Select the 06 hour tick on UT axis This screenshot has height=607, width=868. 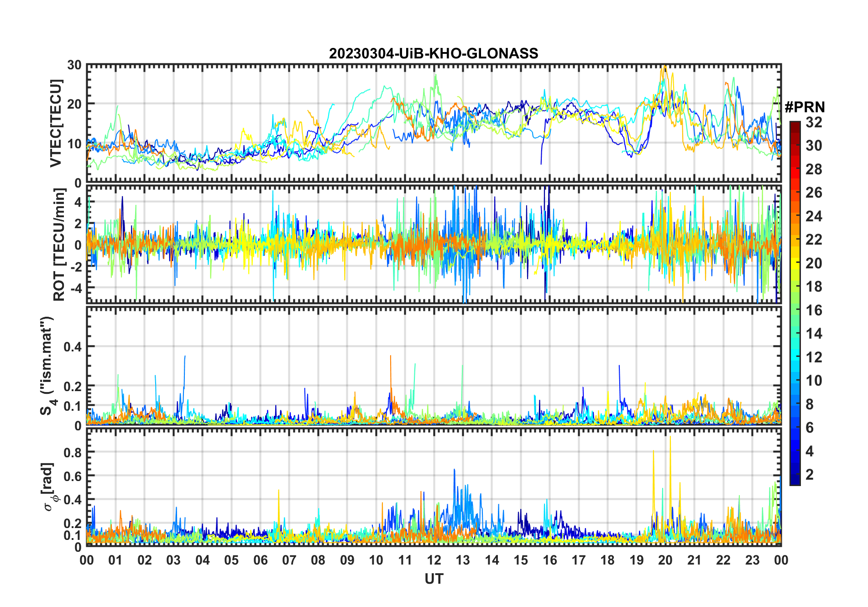[260, 560]
